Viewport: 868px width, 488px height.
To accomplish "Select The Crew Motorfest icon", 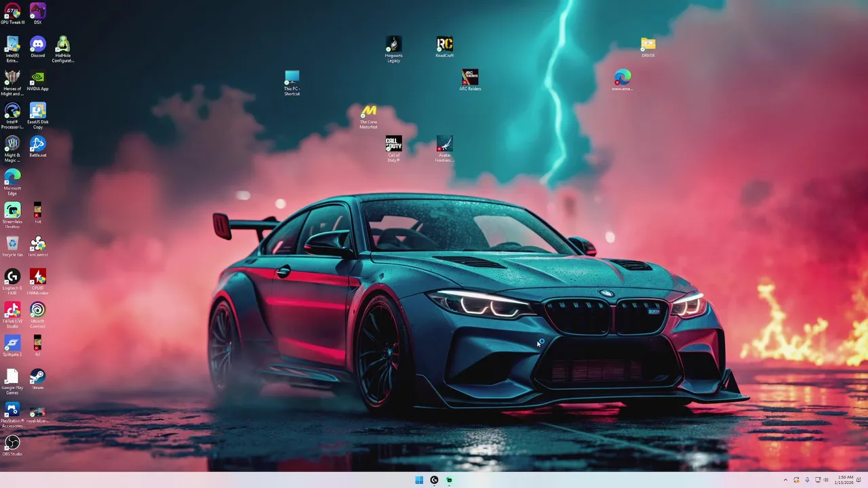I will click(x=368, y=116).
